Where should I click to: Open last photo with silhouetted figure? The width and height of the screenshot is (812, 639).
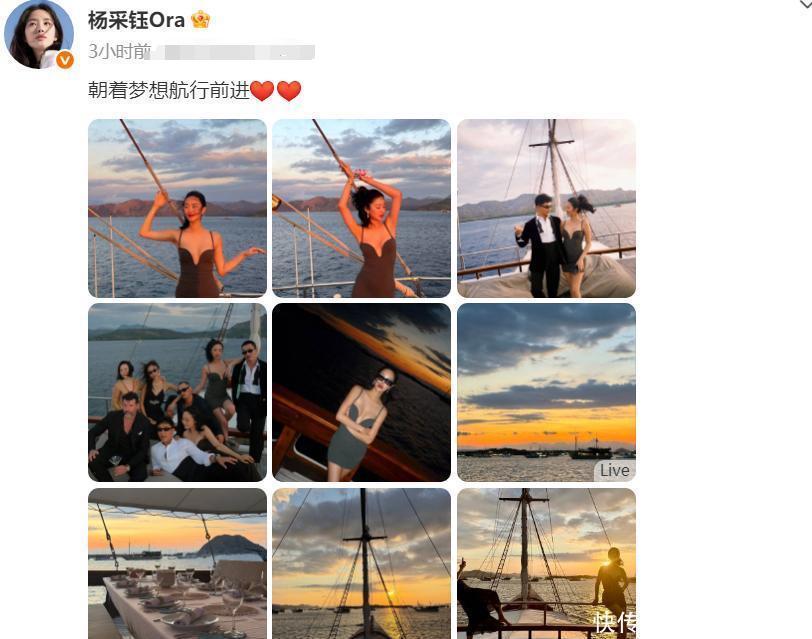(546, 563)
